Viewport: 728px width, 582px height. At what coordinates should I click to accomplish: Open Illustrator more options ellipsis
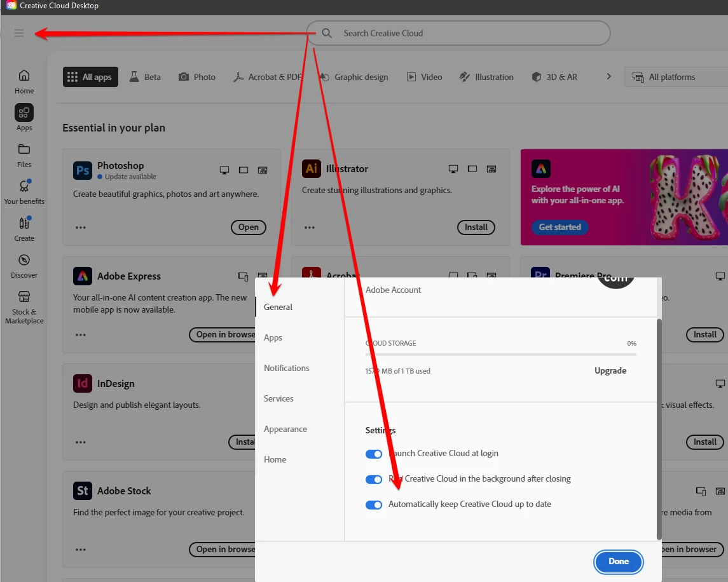[310, 227]
